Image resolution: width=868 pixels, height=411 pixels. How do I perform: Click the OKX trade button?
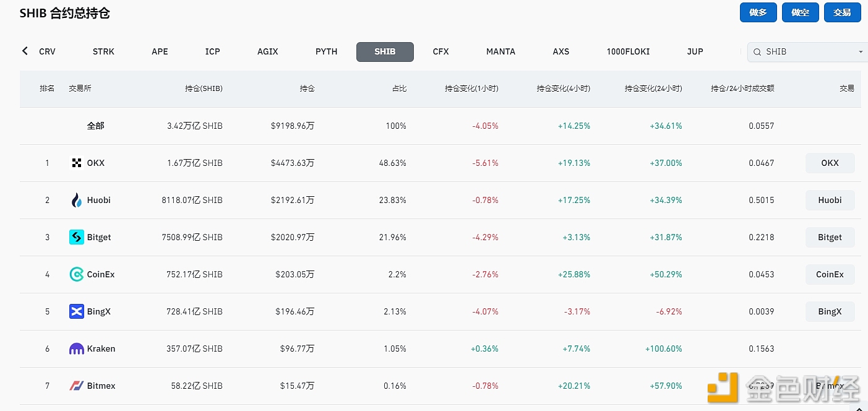coord(830,163)
